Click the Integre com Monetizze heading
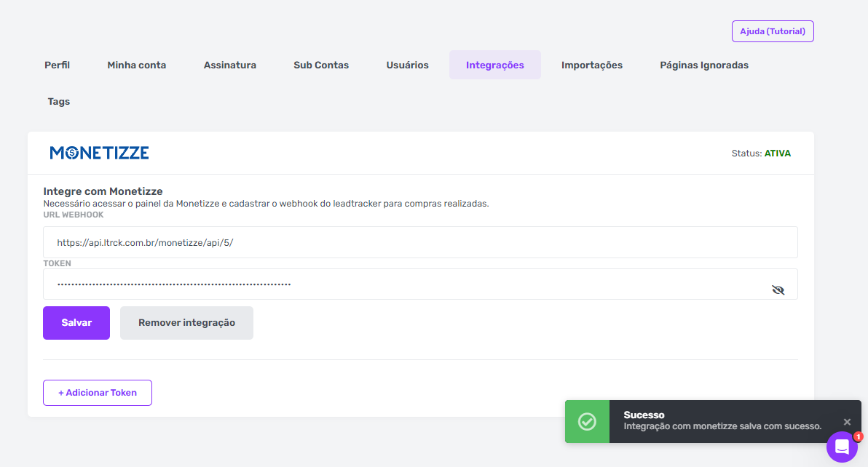The height and width of the screenshot is (467, 868). [x=103, y=191]
